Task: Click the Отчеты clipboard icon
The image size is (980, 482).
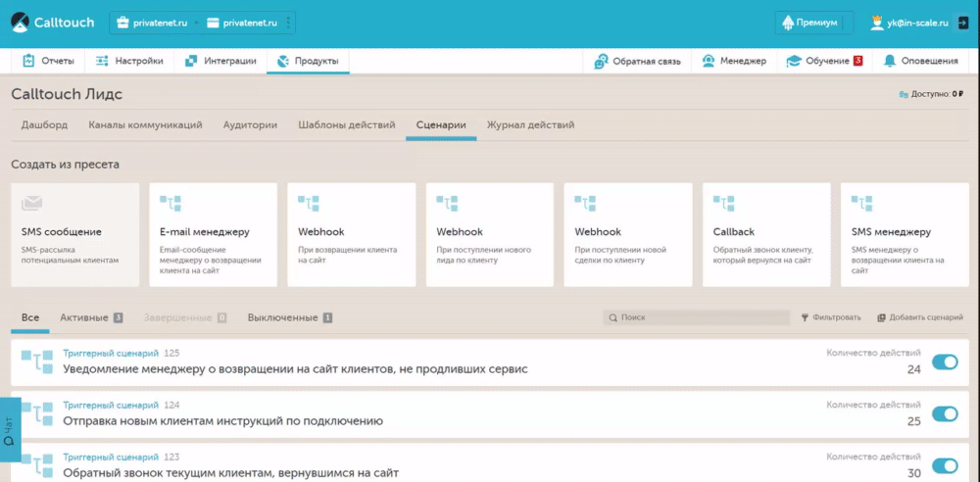Action: pyautogui.click(x=28, y=61)
